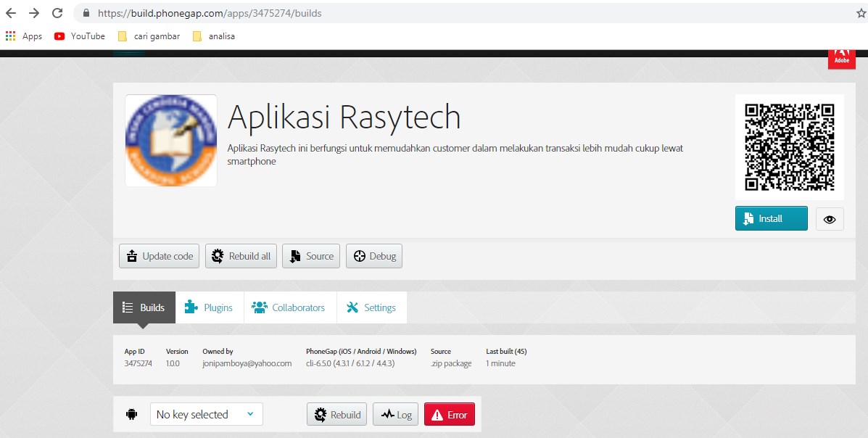868x438 pixels.
Task: Switch to the Plugins tab
Action: (x=209, y=307)
